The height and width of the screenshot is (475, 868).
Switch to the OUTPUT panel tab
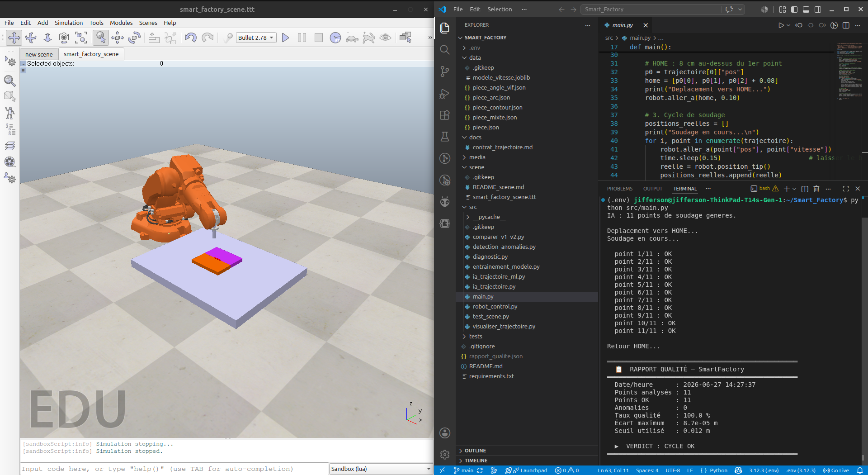point(652,189)
